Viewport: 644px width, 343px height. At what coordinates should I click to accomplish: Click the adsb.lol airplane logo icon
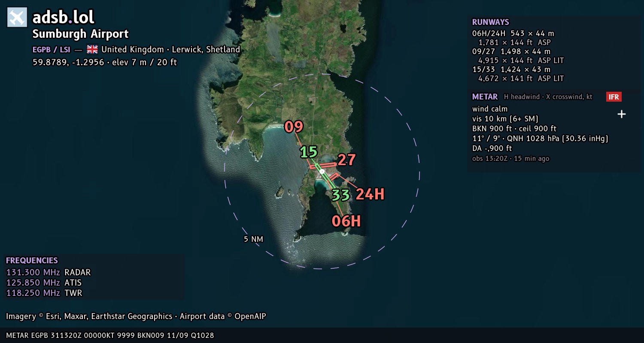pyautogui.click(x=17, y=18)
